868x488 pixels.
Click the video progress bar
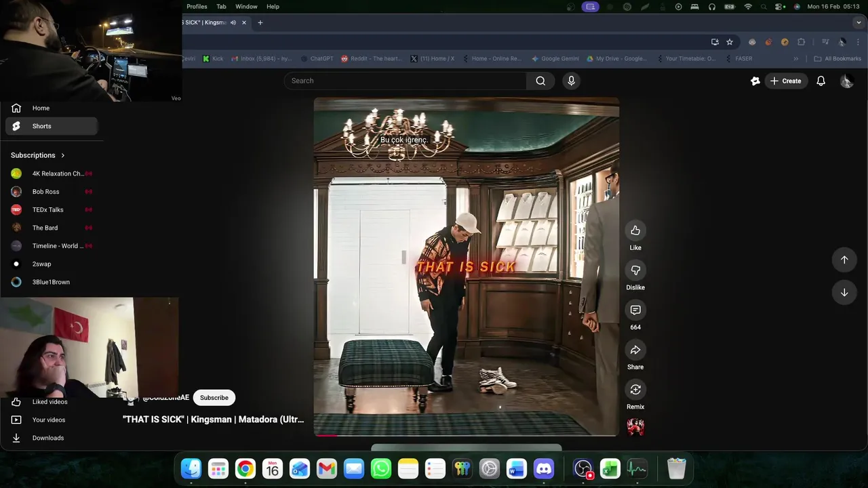click(467, 435)
